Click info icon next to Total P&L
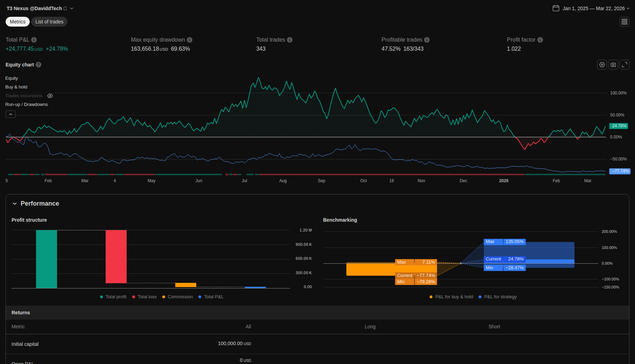This screenshot has width=635, height=364. [34, 40]
